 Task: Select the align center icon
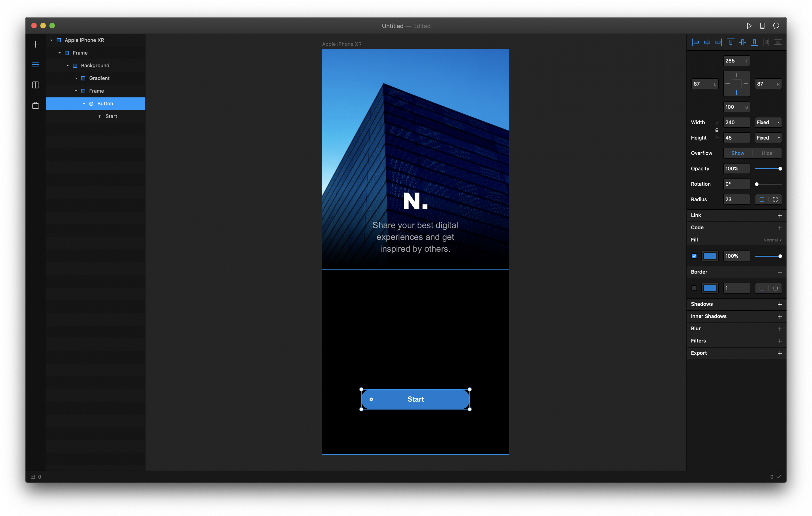click(707, 42)
